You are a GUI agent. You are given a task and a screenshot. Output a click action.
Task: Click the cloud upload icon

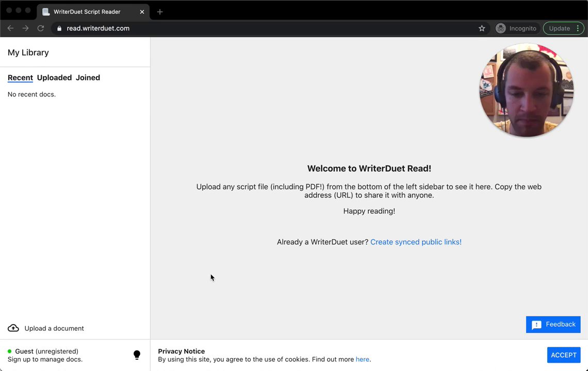pos(13,328)
